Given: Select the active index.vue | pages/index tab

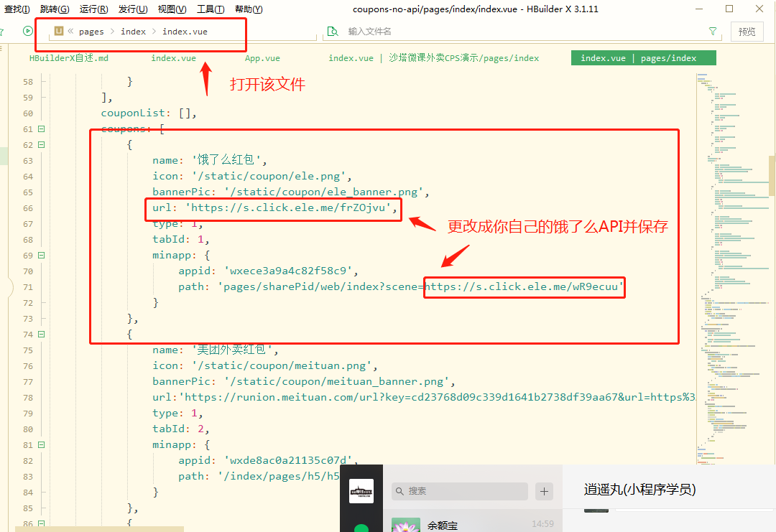Looking at the screenshot, I should 643,58.
